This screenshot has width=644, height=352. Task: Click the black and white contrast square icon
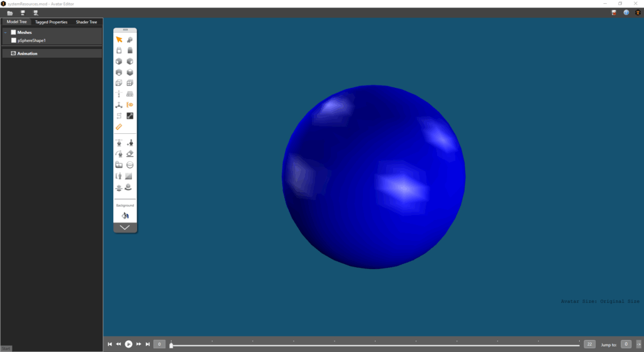coord(130,116)
